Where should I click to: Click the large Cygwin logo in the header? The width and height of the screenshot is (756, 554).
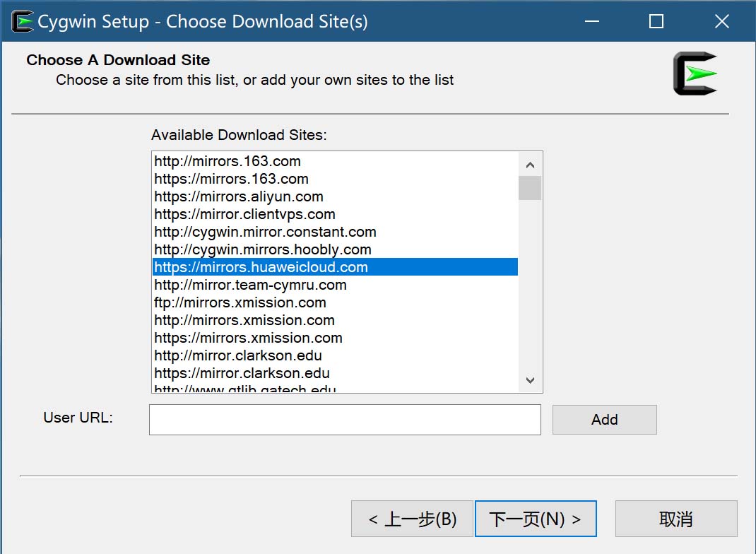point(695,73)
